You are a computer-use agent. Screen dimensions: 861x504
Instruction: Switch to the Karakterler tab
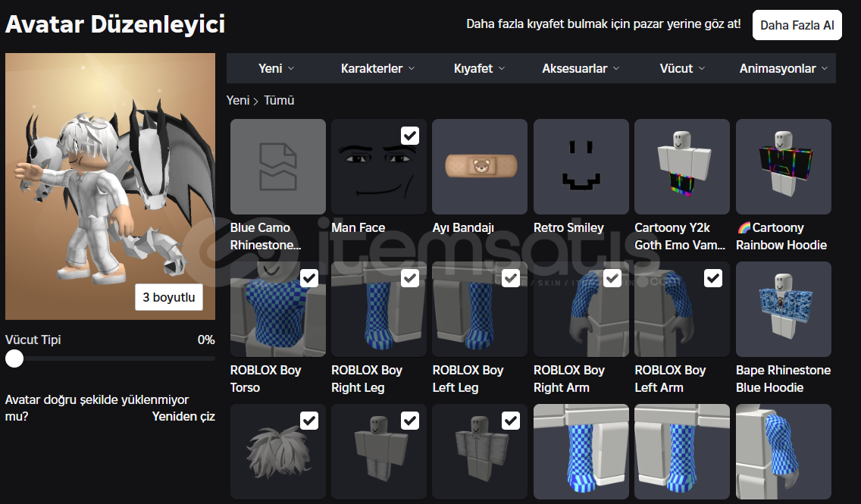click(371, 69)
